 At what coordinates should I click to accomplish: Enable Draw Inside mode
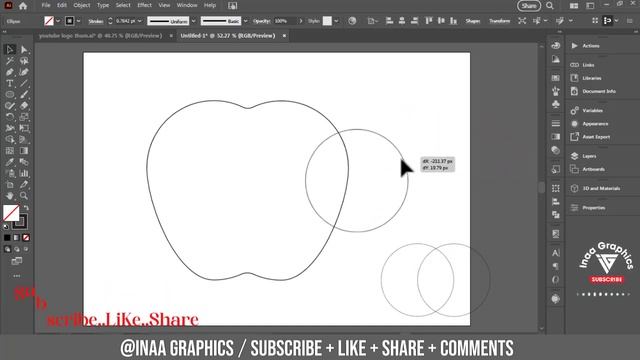26,249
